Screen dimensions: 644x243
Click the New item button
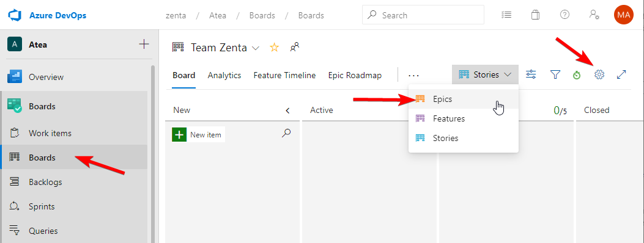pos(198,134)
